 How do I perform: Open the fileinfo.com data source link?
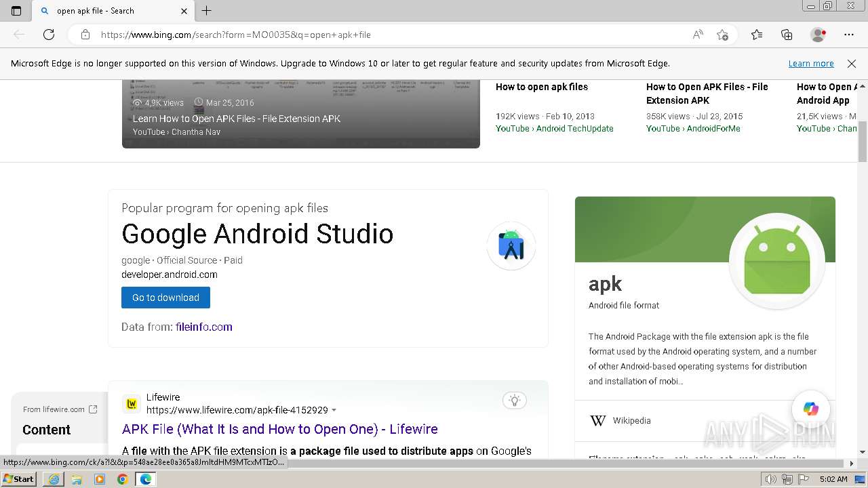point(204,327)
